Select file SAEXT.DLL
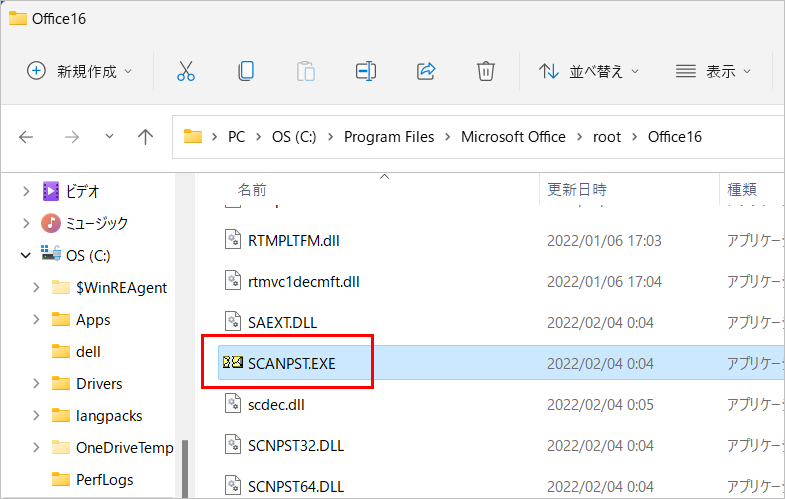 (282, 323)
